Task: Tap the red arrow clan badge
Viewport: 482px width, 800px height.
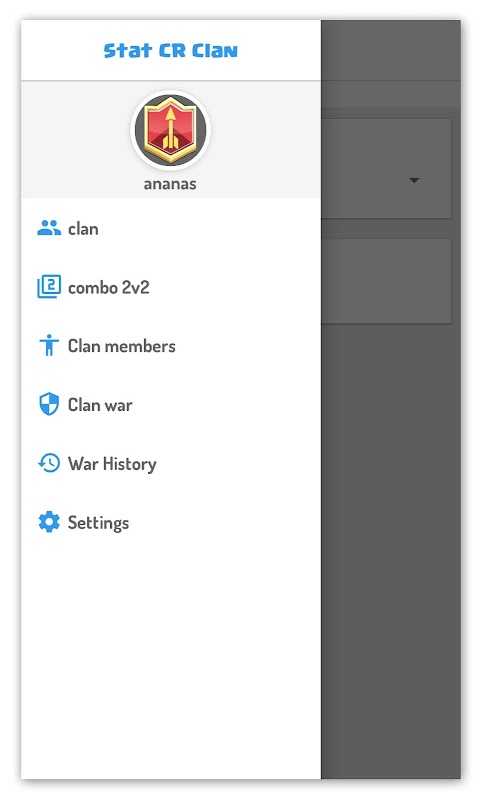Action: click(x=170, y=130)
